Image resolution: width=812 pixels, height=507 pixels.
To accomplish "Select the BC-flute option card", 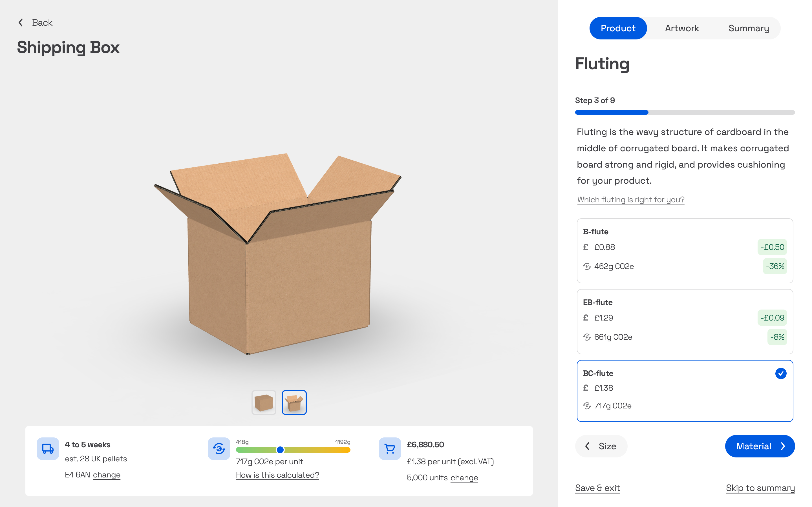I will [x=685, y=391].
